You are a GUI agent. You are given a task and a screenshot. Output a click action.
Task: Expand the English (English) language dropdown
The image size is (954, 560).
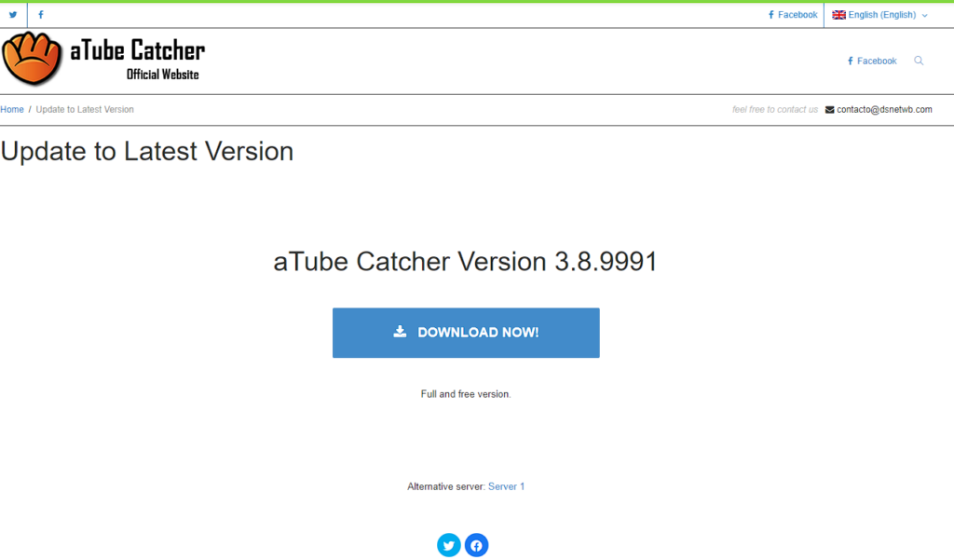click(x=879, y=15)
